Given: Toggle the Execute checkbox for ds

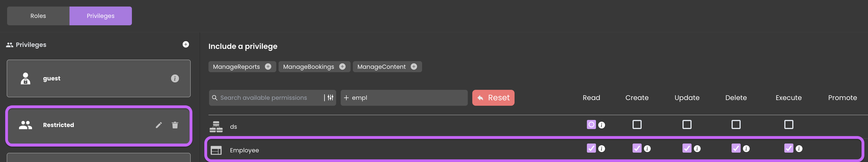Looking at the screenshot, I should click(x=789, y=124).
